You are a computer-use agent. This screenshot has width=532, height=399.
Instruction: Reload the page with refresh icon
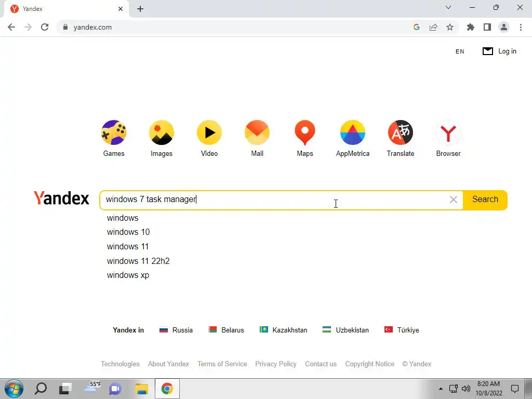(45, 27)
